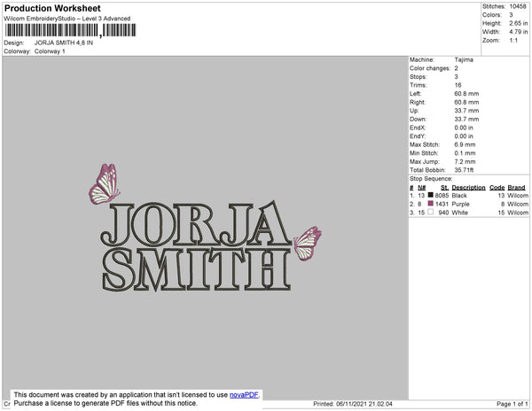
Task: Click the machine value 'Tajima'
Action: (x=464, y=59)
